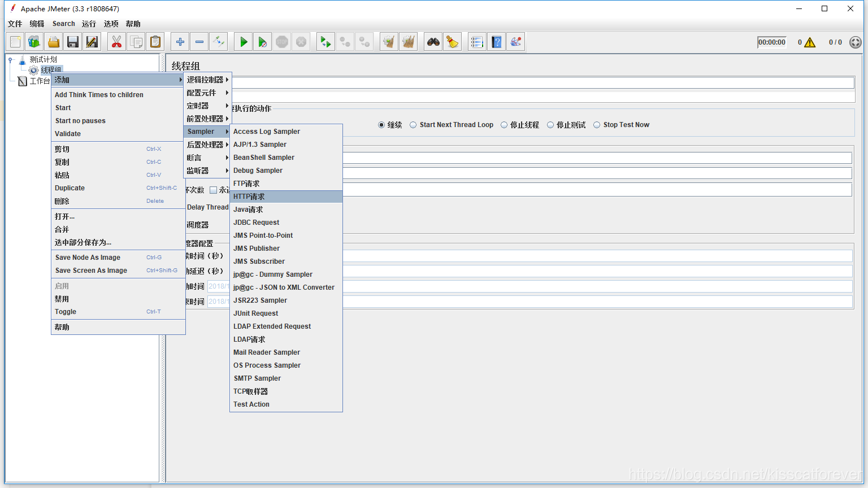The width and height of the screenshot is (868, 488).
Task: Click the Copy toolbar icon
Action: 136,42
